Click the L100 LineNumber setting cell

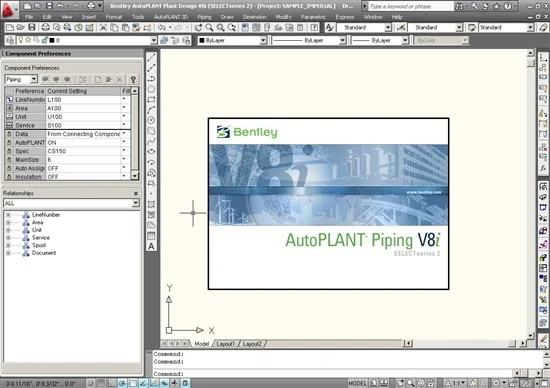tap(83, 100)
